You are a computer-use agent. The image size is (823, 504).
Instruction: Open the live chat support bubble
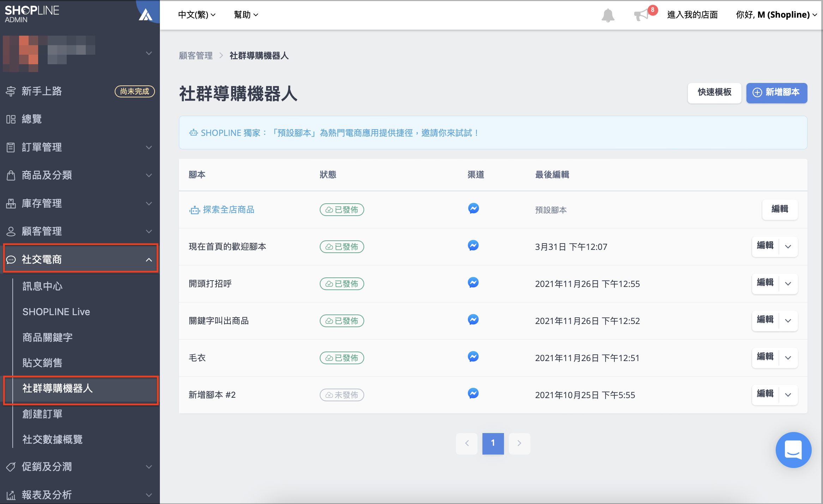click(x=793, y=450)
